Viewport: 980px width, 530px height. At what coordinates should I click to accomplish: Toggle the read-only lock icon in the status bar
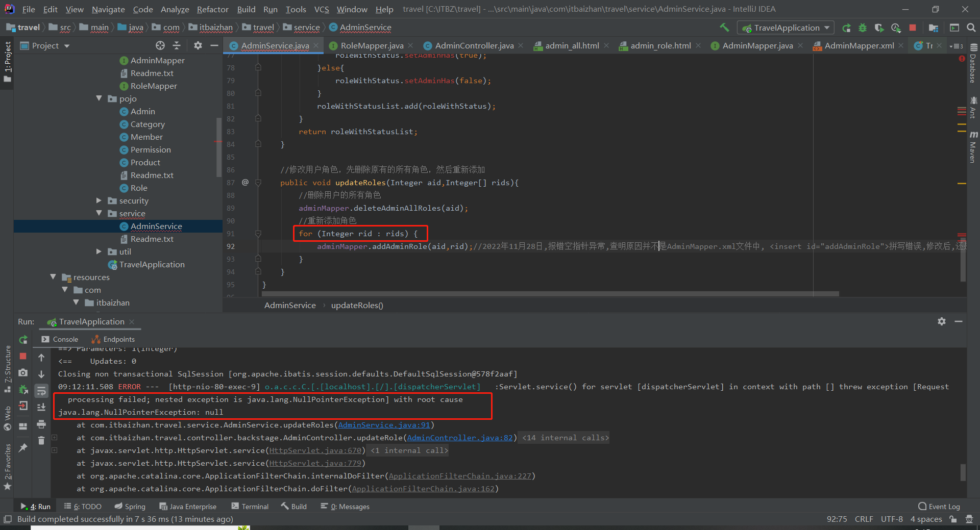click(x=953, y=519)
